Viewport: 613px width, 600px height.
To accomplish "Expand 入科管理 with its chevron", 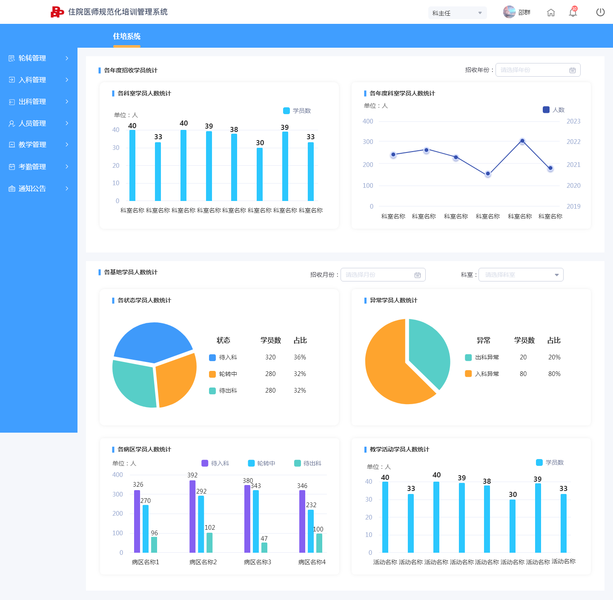I will 67,80.
